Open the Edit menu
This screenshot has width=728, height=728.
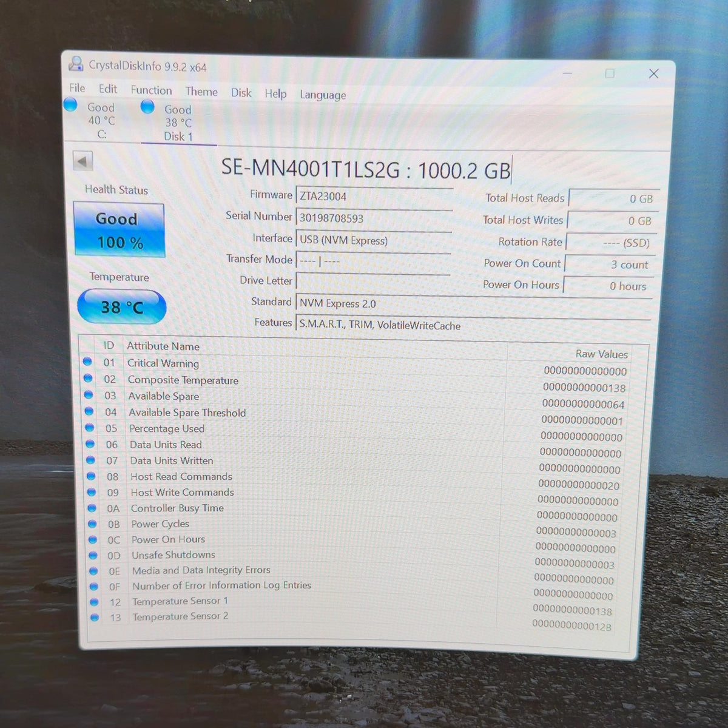[x=108, y=89]
